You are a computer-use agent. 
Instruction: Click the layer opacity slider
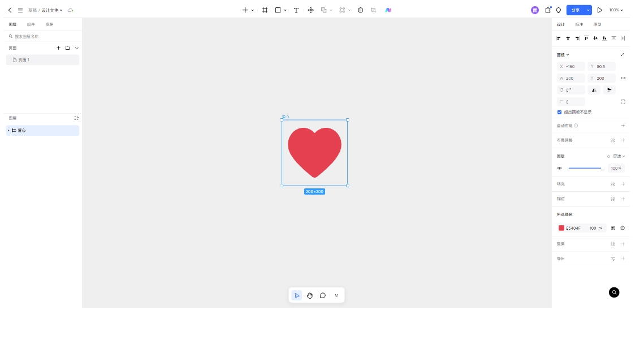(585, 168)
